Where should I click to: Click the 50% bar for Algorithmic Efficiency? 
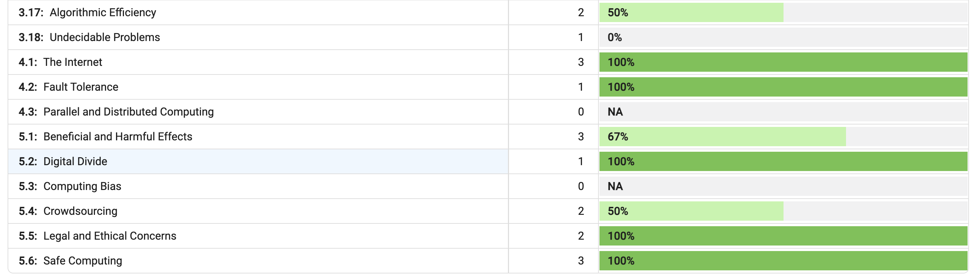point(783,12)
